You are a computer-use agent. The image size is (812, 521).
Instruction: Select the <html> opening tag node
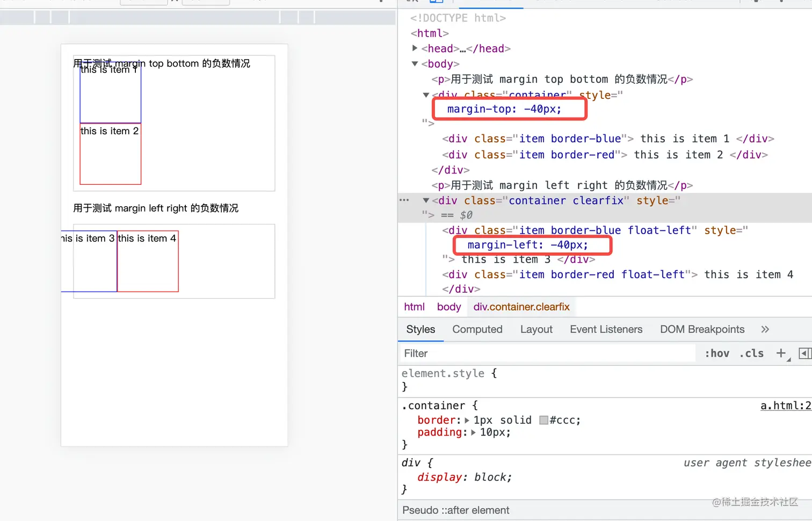point(430,33)
